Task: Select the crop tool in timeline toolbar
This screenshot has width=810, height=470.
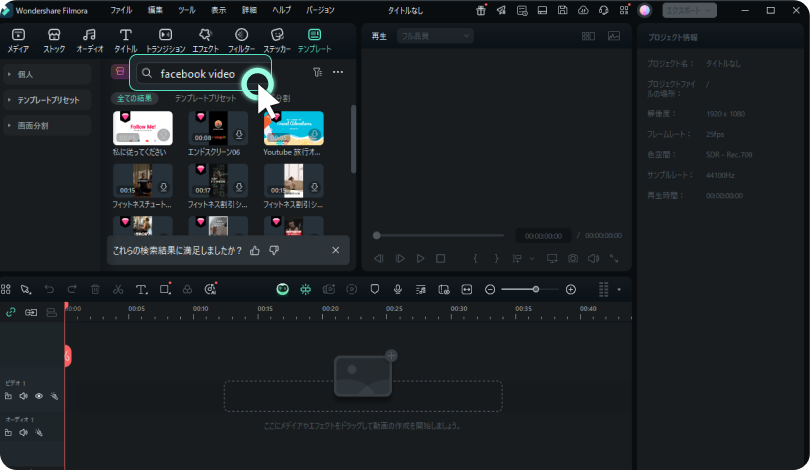Action: point(165,289)
